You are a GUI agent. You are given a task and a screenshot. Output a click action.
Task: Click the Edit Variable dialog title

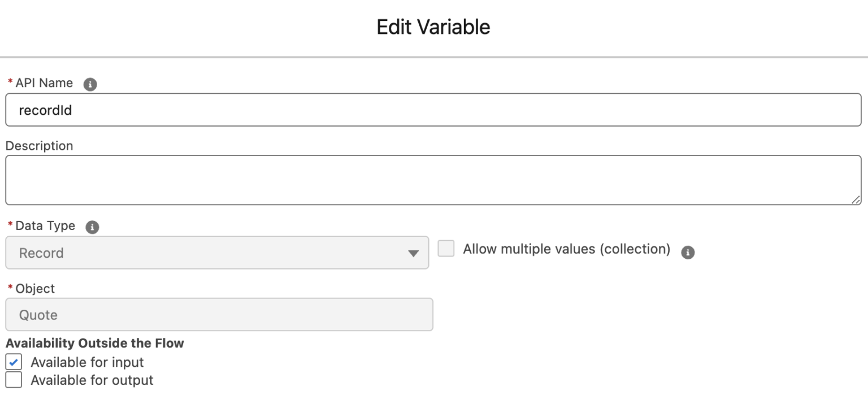click(433, 27)
